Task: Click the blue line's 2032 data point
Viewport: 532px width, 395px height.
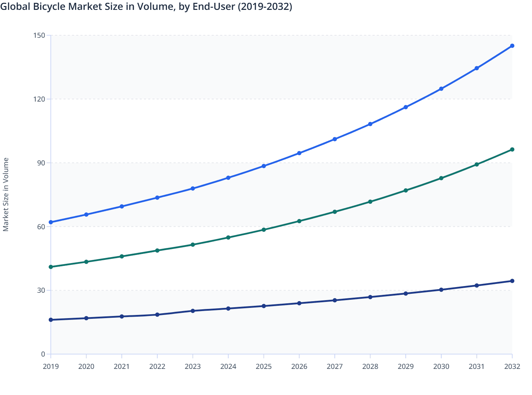Action: pyautogui.click(x=512, y=45)
